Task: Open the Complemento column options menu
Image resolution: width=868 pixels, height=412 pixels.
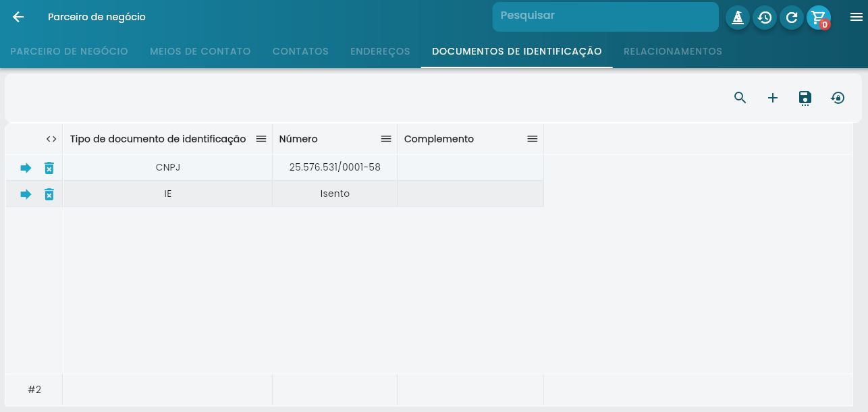Action: 533,139
